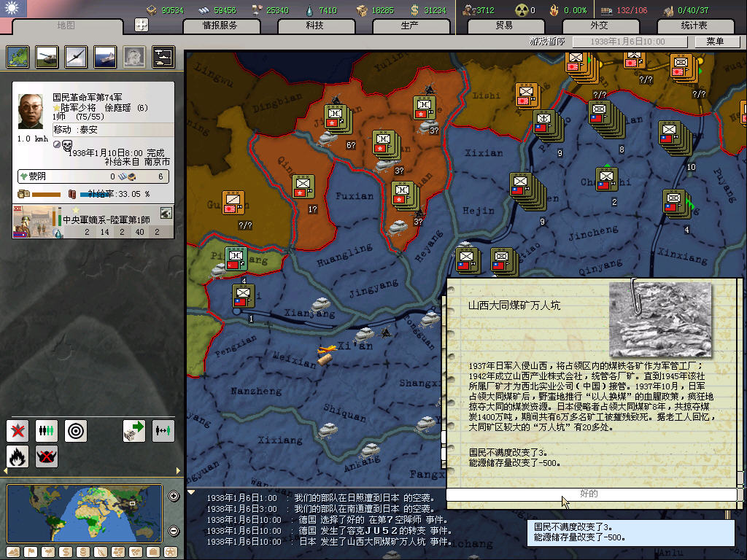Select division row 中央軍嫡系-陸軍第1師
Screen dimensions: 747x560
[93, 222]
